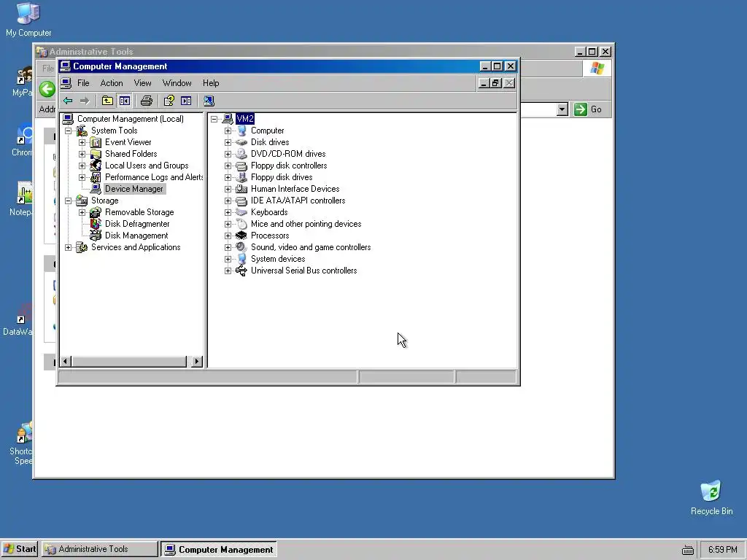Viewport: 747px width, 560px height.
Task: Select the Sound, video and game controllers icon
Action: [x=241, y=247]
